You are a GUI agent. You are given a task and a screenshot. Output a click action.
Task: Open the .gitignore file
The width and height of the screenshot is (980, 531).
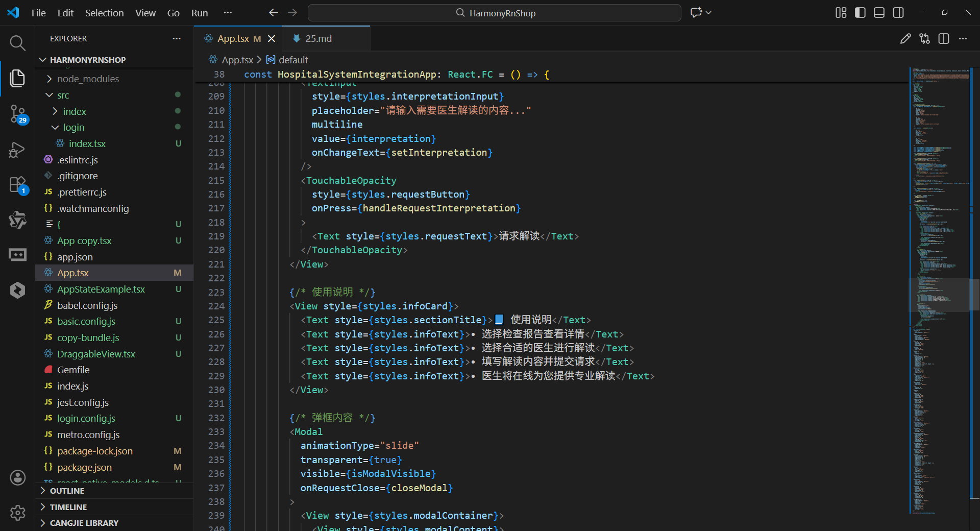click(114, 176)
